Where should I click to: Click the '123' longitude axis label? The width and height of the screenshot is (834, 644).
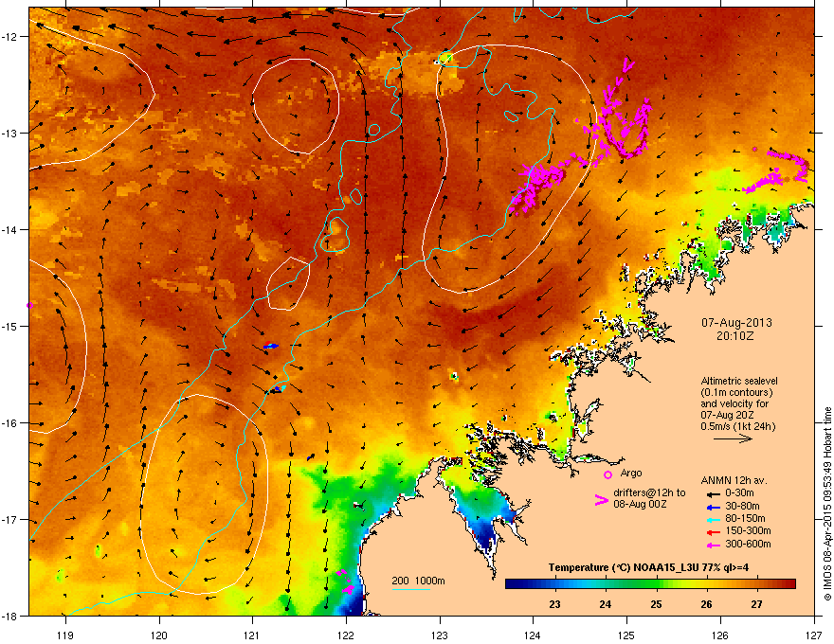pos(440,635)
